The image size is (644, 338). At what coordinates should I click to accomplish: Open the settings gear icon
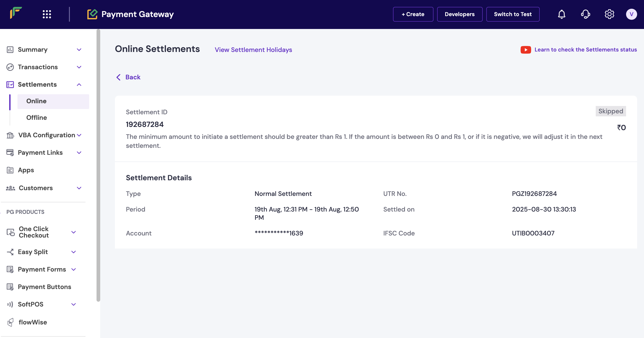(x=609, y=14)
